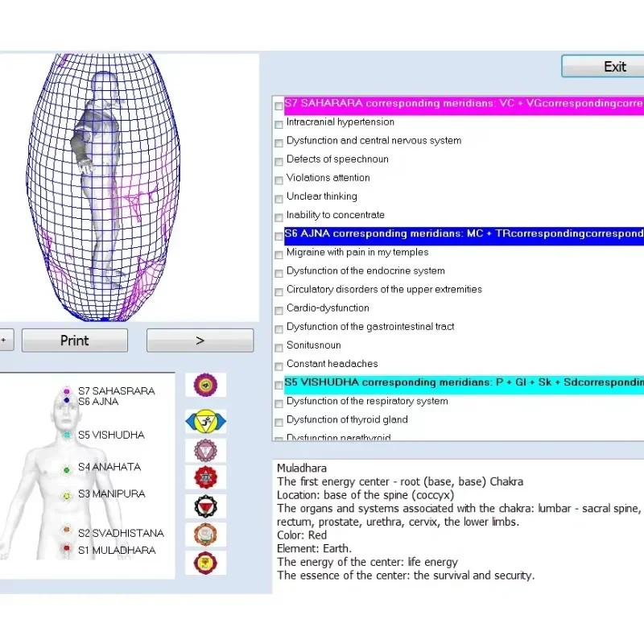The width and height of the screenshot is (644, 644).
Task: Click the red S4 Anahata chakra icon
Action: 205,477
